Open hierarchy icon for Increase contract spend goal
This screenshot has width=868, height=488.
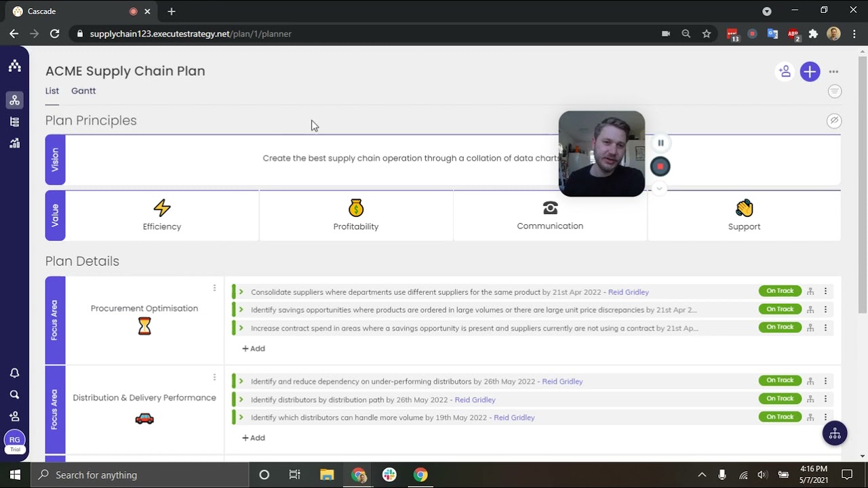(810, 327)
